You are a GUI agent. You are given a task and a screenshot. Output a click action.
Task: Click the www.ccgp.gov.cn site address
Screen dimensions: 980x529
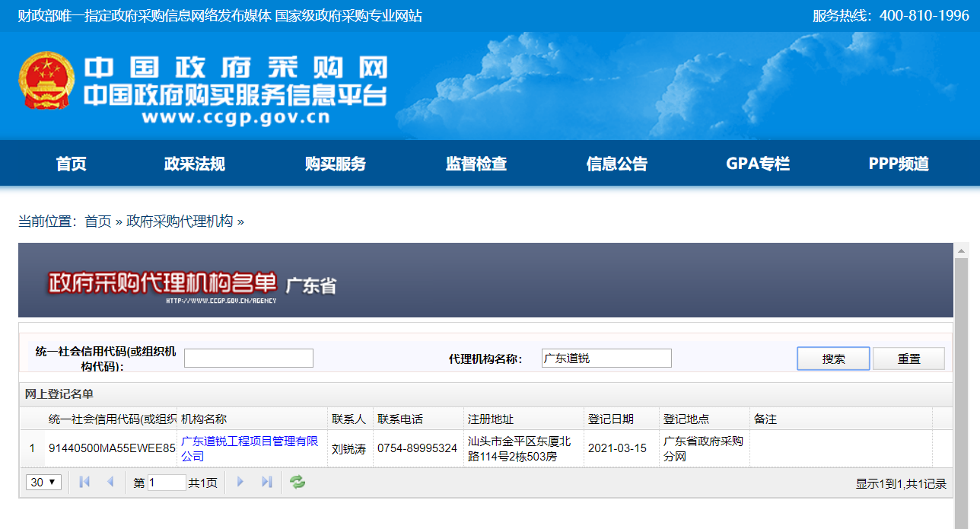pos(236,118)
